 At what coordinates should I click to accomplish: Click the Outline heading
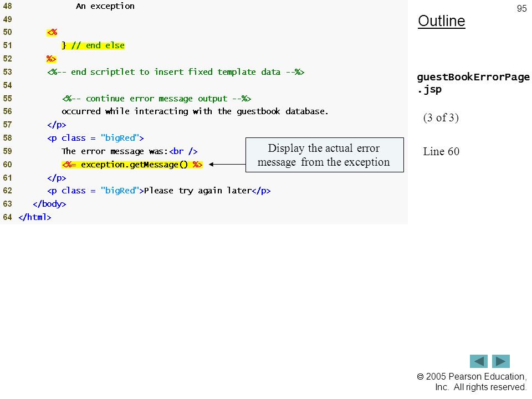[x=442, y=21]
